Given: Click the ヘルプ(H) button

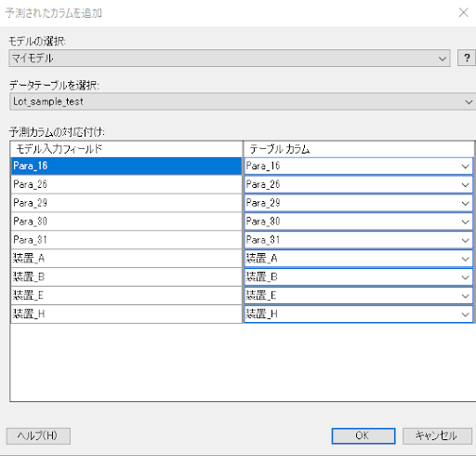Looking at the screenshot, I should (x=38, y=436).
